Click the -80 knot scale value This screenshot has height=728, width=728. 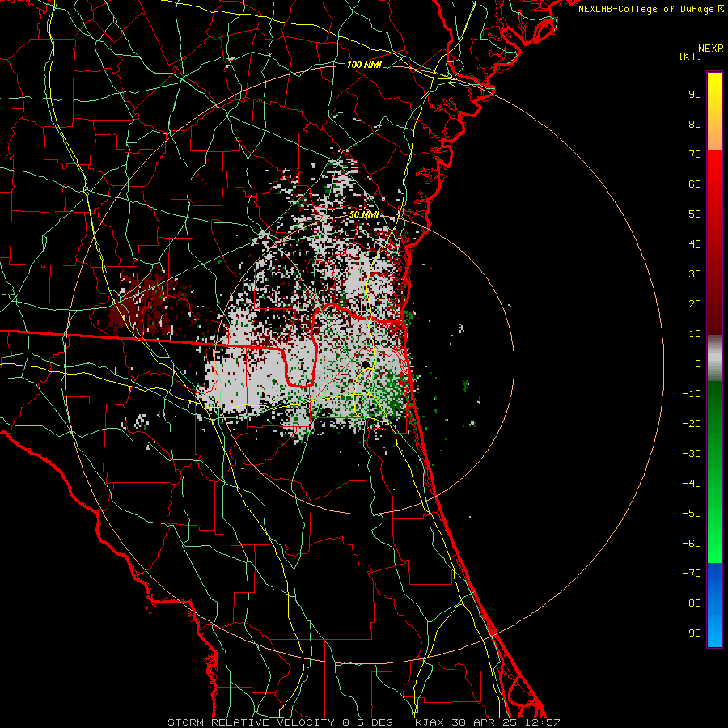[692, 603]
